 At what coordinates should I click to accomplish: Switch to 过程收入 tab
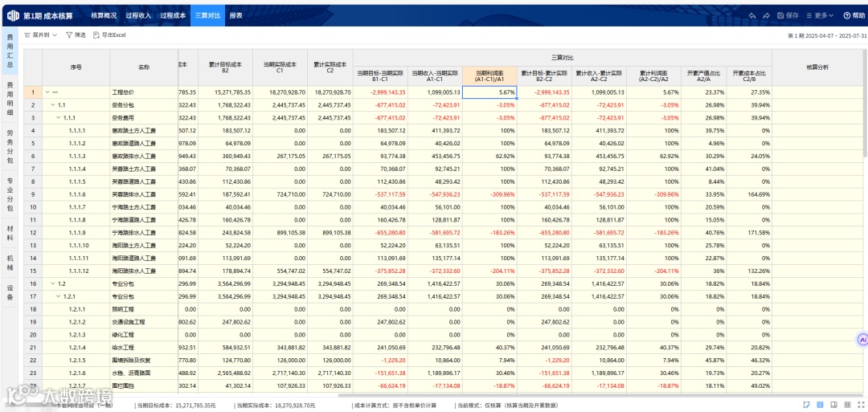[x=138, y=15]
